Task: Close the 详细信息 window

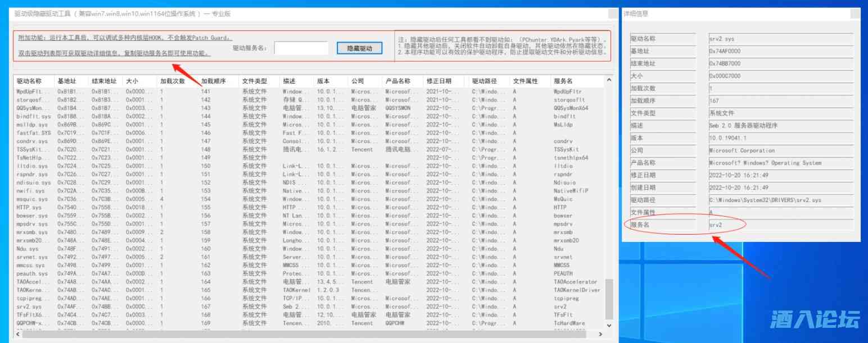Action: (855, 14)
